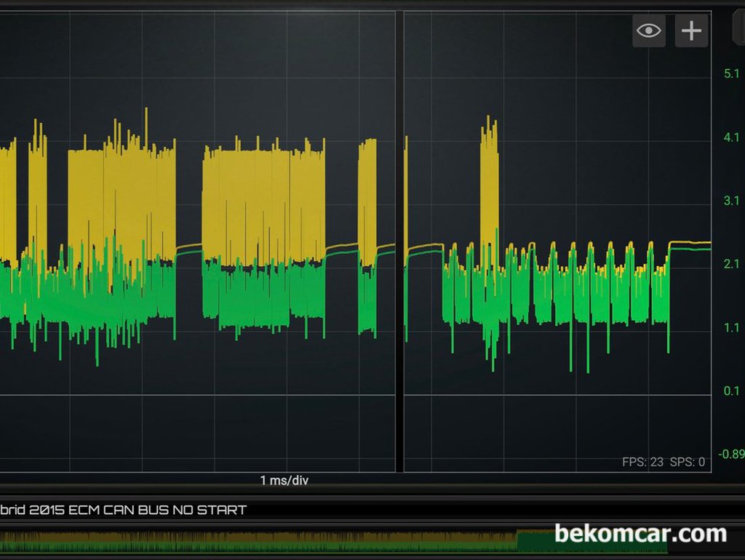
Task: Click the FPS: 23 readout
Action: click(642, 462)
